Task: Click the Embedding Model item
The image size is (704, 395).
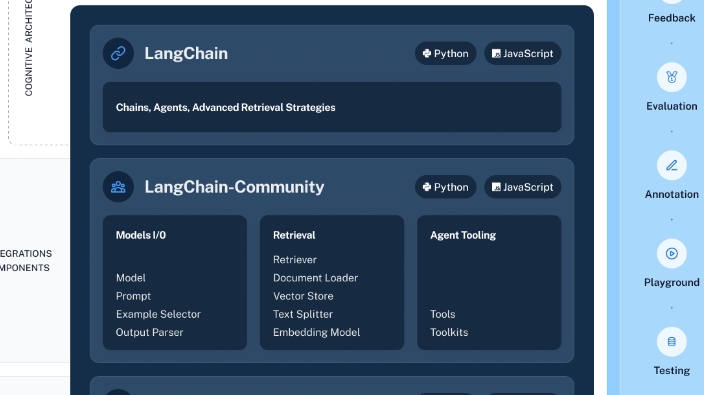Action: (x=317, y=332)
